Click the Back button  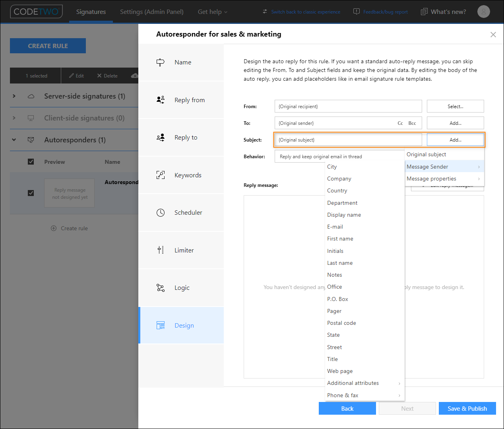(347, 408)
